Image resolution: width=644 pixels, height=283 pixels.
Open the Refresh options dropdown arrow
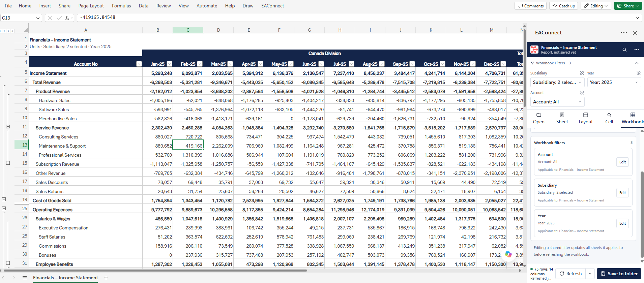[x=590, y=274]
